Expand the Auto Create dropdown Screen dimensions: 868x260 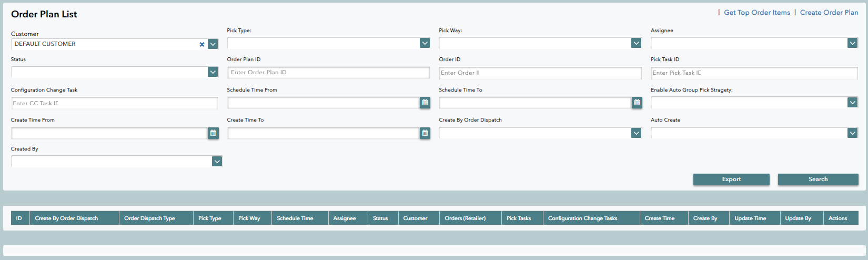coord(853,133)
